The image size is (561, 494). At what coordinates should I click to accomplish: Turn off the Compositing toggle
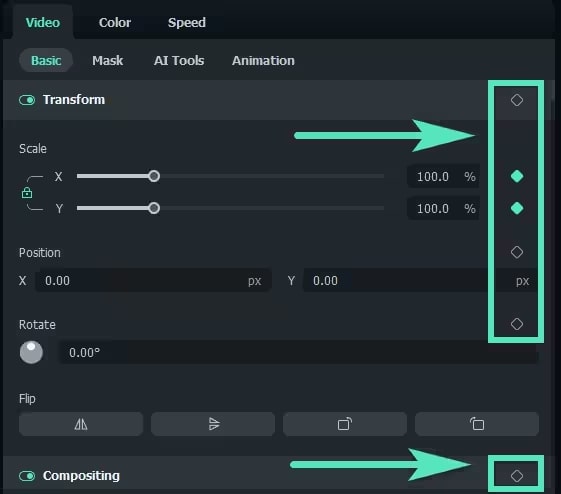pos(27,476)
